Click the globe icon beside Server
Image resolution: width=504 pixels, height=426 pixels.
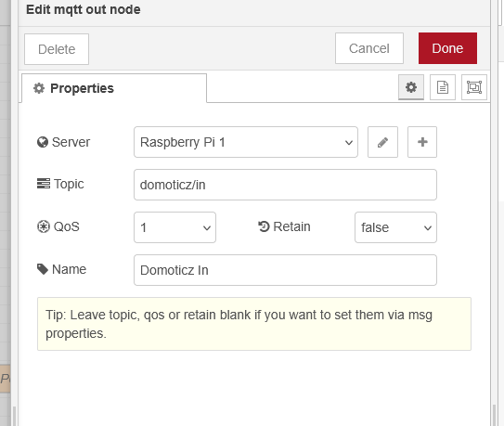[x=43, y=142]
